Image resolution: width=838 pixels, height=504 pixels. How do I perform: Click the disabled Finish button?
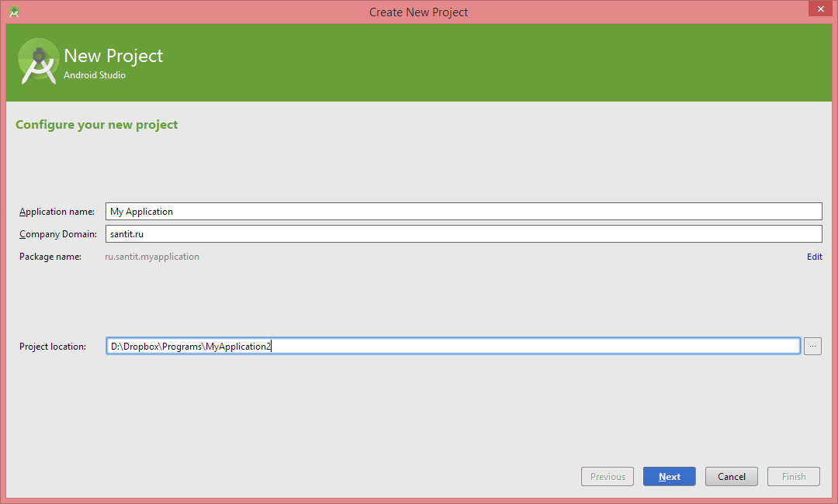(793, 477)
